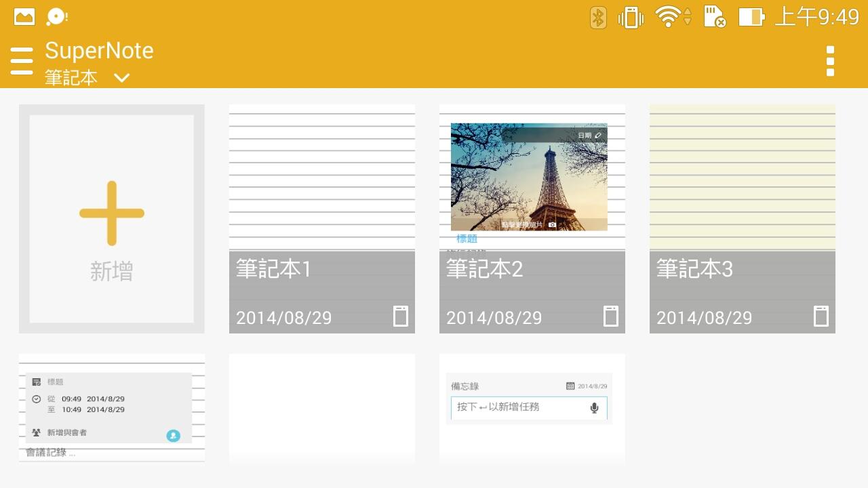Open notebook 筆記本2
868x488 pixels.
pyautogui.click(x=532, y=219)
